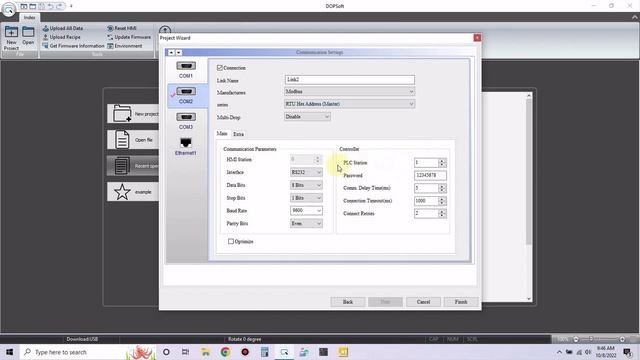Image resolution: width=640 pixels, height=360 pixels.
Task: Open Windows Start menu
Action: (9, 352)
